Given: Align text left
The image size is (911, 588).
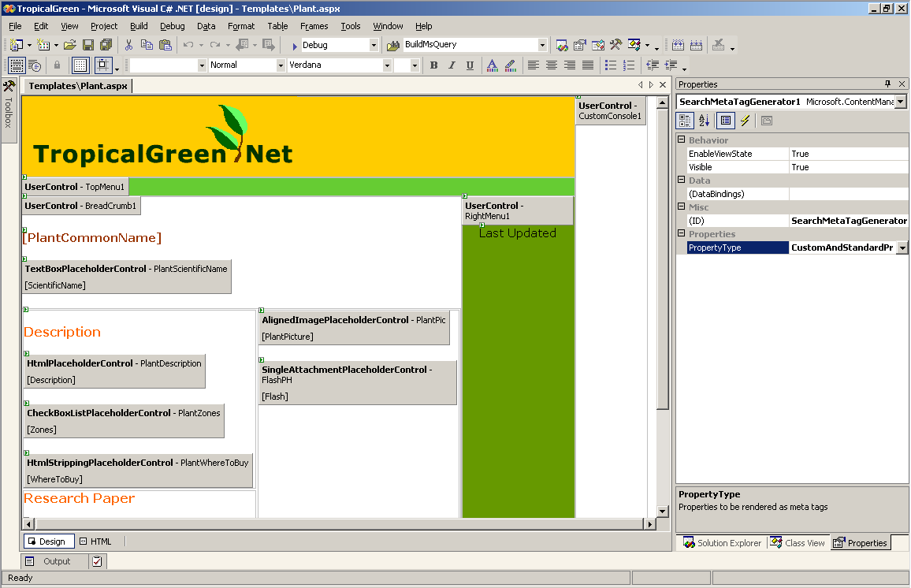Looking at the screenshot, I should 534,65.
